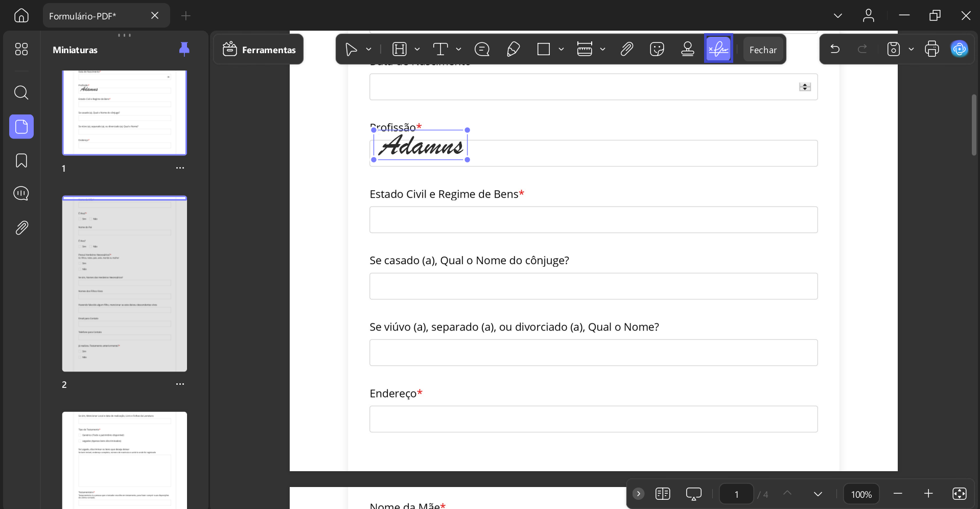
Task: Expand the save options dropdown
Action: tap(911, 50)
